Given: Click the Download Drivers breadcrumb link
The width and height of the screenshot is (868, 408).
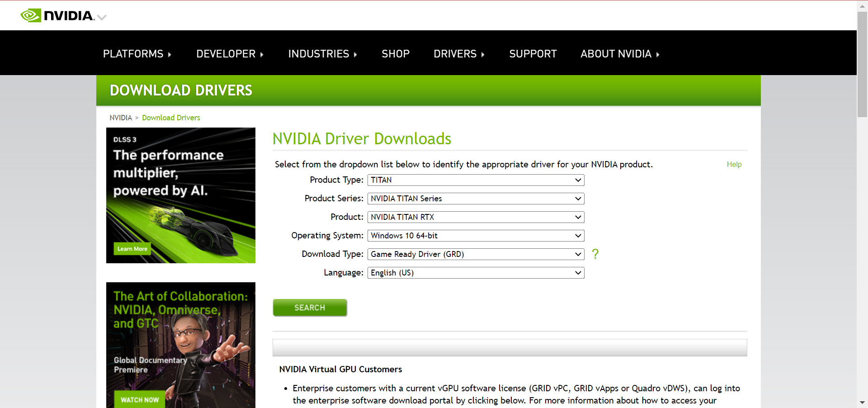Looking at the screenshot, I should click(x=171, y=118).
